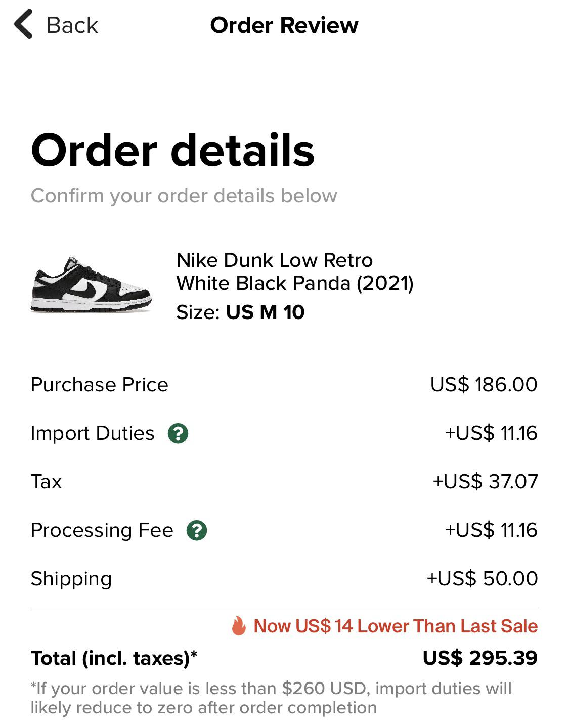Select the Import Duties amount of US$ 11.16
569x728 pixels.
(492, 433)
